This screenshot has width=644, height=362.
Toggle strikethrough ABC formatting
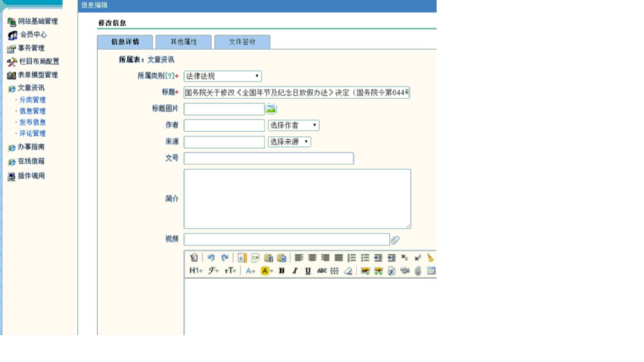[321, 271]
